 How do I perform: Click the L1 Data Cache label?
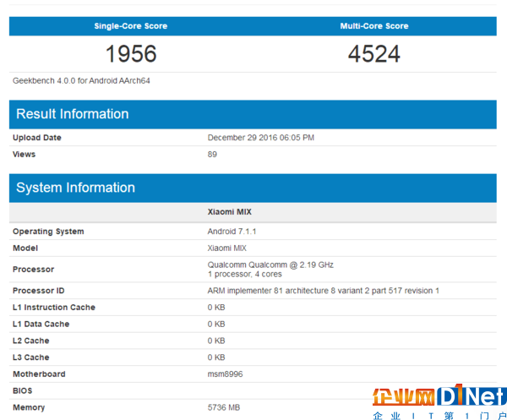(41, 324)
